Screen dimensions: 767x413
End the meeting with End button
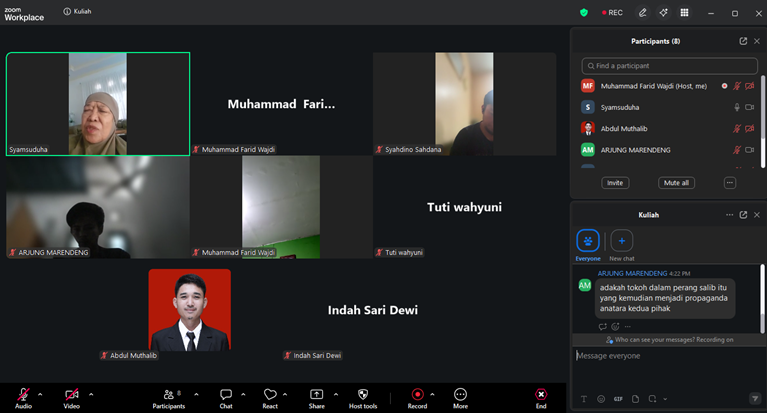coord(541,398)
